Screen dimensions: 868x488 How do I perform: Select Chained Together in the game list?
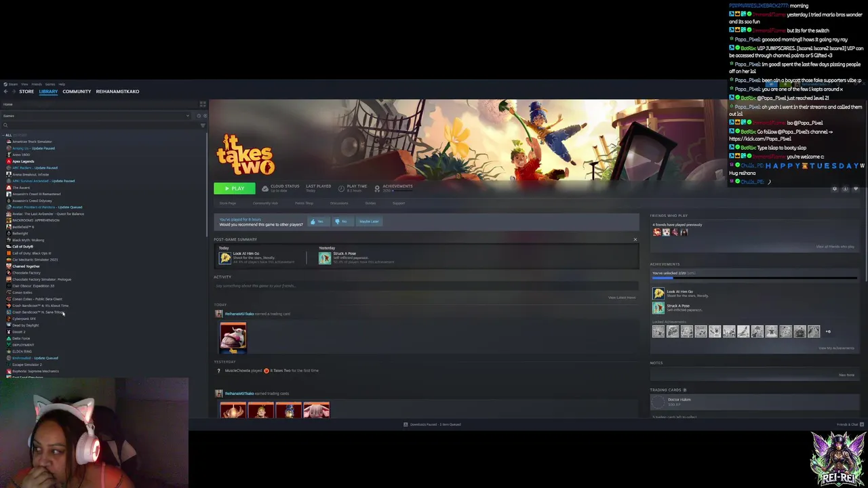click(x=26, y=266)
